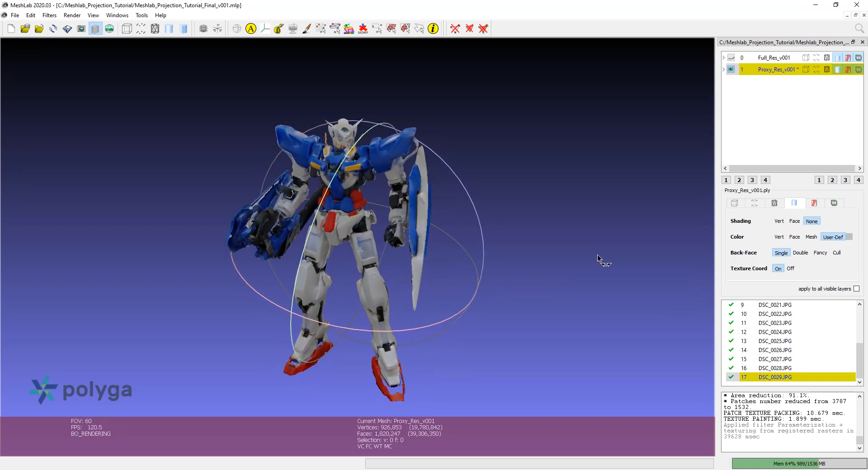Float the layer dialog panel
Viewport: 868px width, 470px height.
tap(853, 42)
